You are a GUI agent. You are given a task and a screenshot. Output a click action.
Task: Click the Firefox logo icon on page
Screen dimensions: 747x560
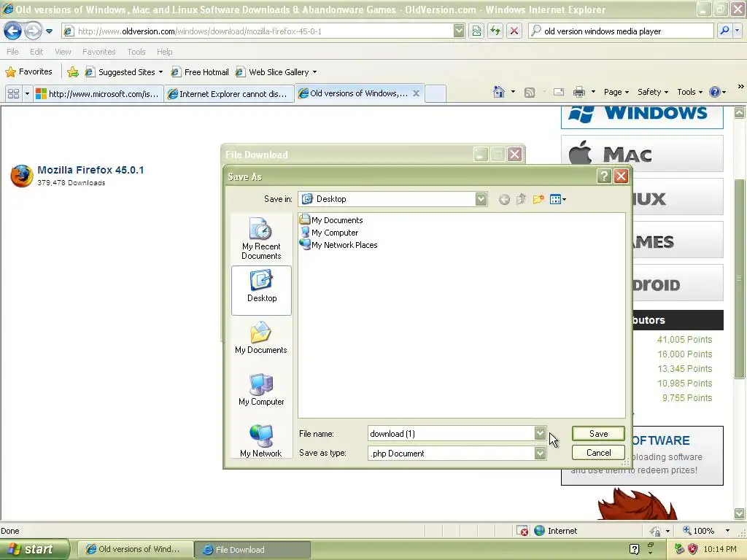(x=21, y=176)
